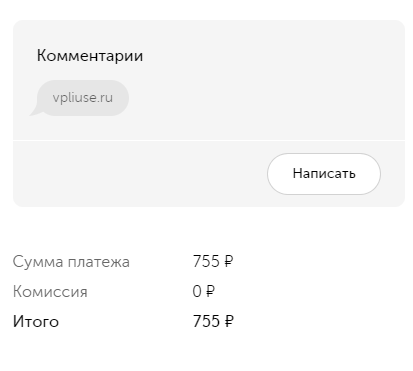The width and height of the screenshot is (413, 371).
Task: Click the Сумма платежа label
Action: [71, 262]
